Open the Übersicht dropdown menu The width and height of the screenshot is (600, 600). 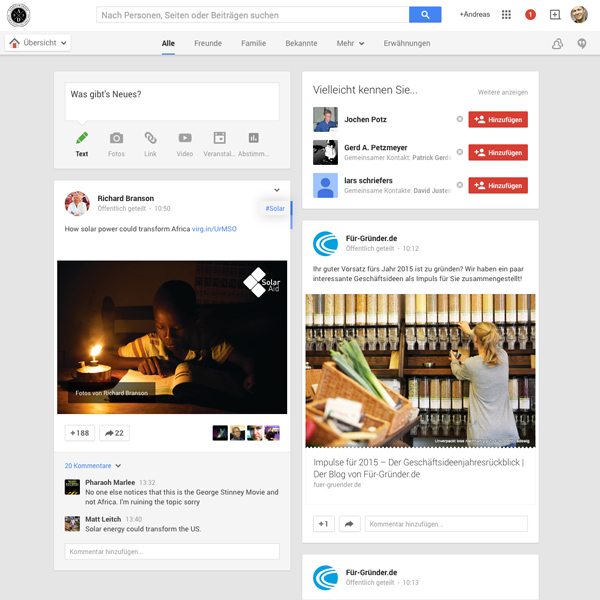(38, 43)
